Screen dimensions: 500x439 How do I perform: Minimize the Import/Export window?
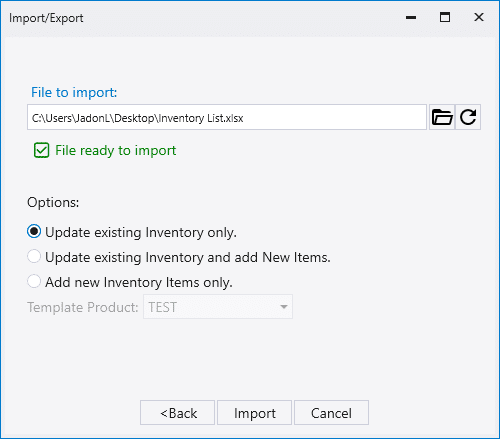pyautogui.click(x=411, y=17)
